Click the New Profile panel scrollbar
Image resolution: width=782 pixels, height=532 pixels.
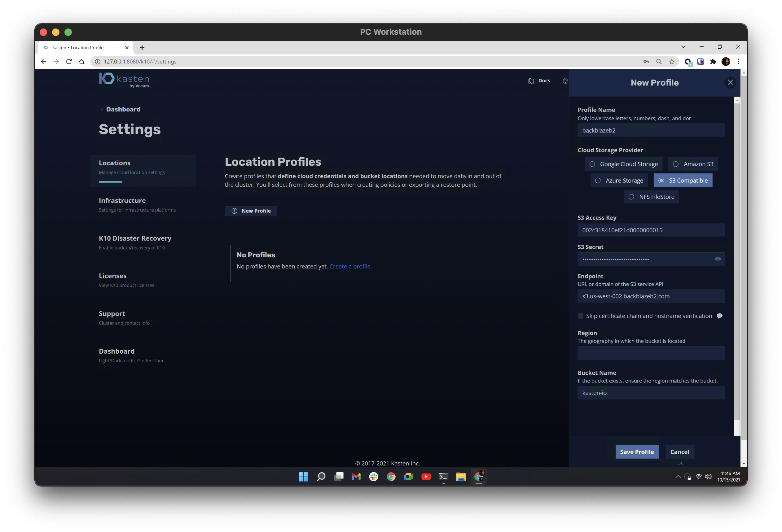[737, 262]
